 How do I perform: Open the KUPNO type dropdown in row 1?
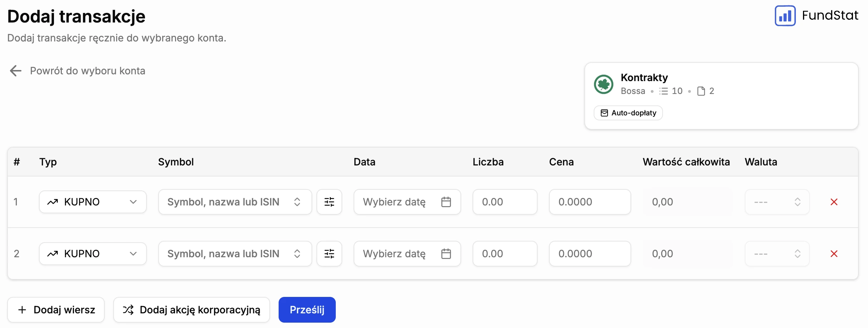[93, 202]
